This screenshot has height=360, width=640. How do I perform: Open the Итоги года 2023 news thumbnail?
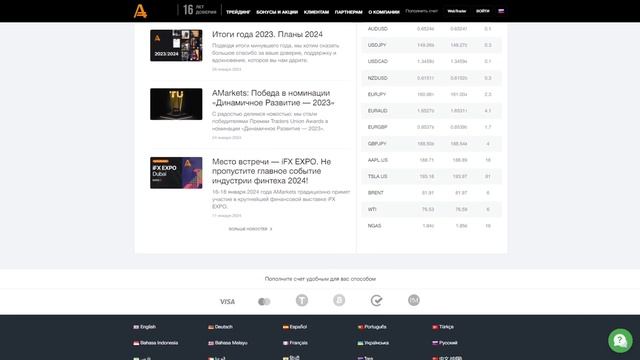tap(176, 45)
